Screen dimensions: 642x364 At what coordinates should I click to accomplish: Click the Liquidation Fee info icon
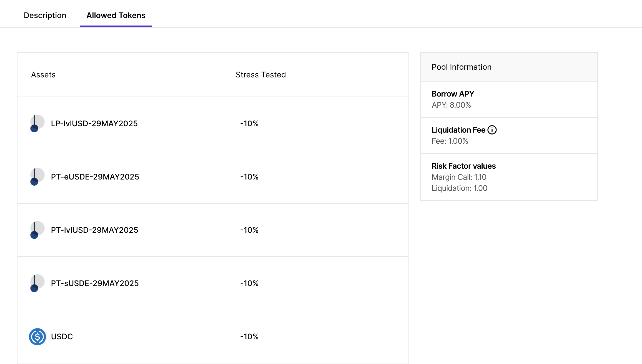click(492, 130)
